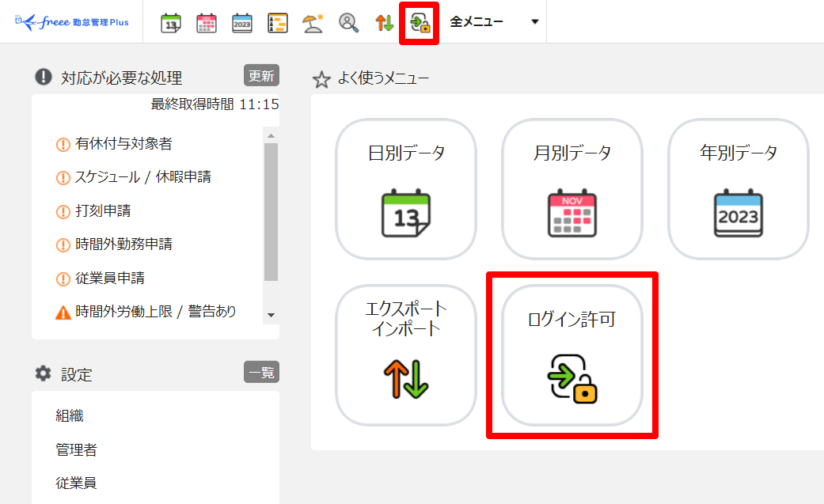This screenshot has width=824, height=504.
Task: Open スケジュール / 休暇申請 alert item
Action: [143, 177]
